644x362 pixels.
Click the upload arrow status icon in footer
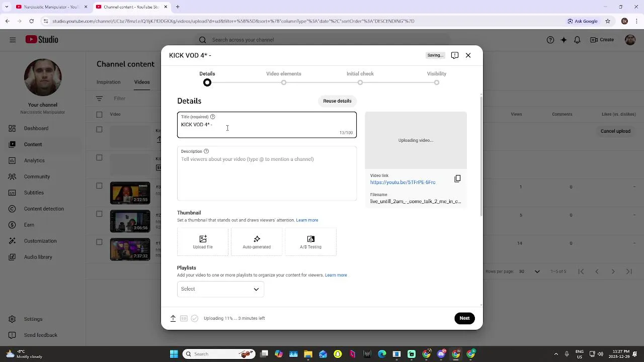pos(173,318)
